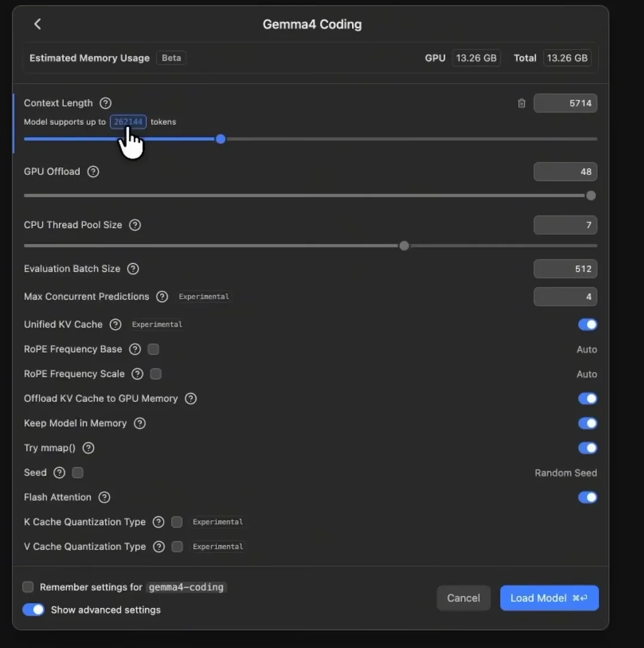Click Experimental tag beside Unified KV Cache
Screen dimensions: 644x648
click(x=157, y=324)
